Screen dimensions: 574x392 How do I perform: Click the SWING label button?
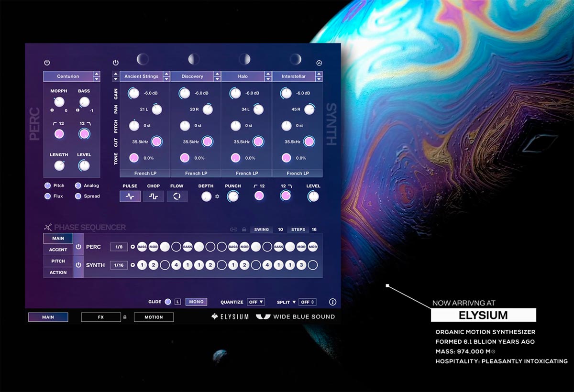pos(261,229)
